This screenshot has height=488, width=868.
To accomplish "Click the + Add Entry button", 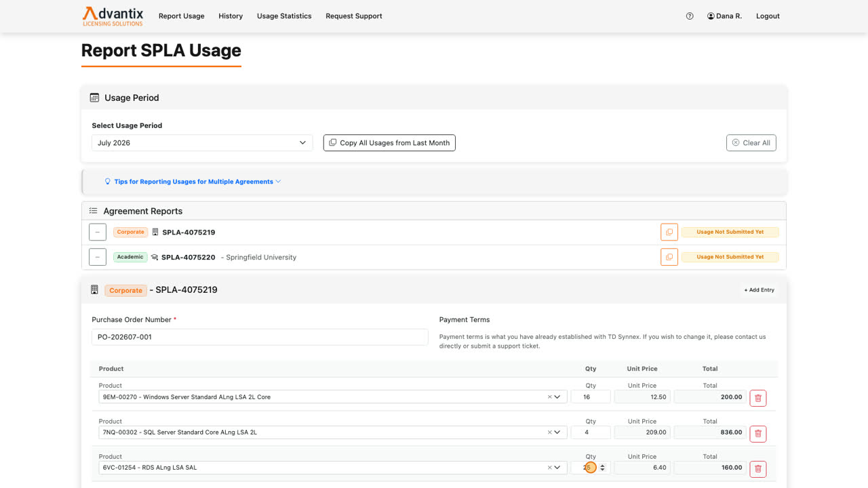I will tap(759, 290).
